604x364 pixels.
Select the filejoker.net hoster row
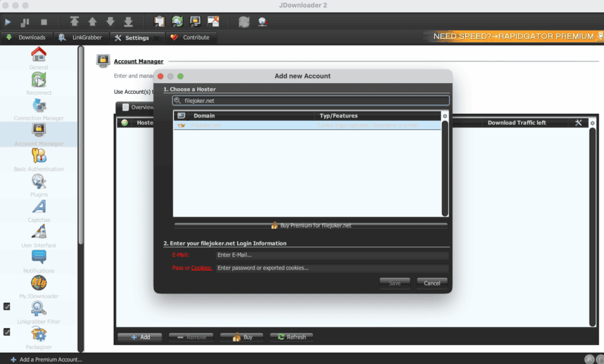307,125
